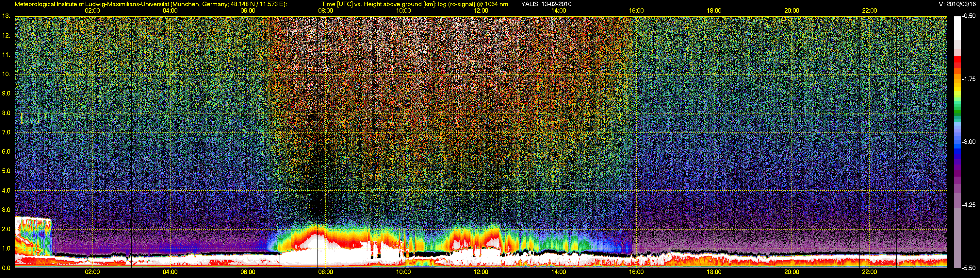
Task: Click the 08:00 label on the bottom time axis
Action: (x=326, y=272)
